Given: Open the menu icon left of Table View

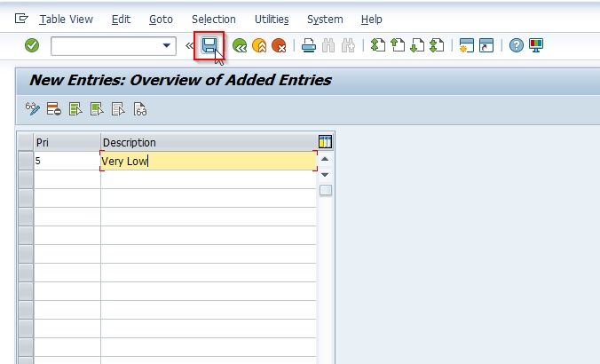Looking at the screenshot, I should (21, 19).
